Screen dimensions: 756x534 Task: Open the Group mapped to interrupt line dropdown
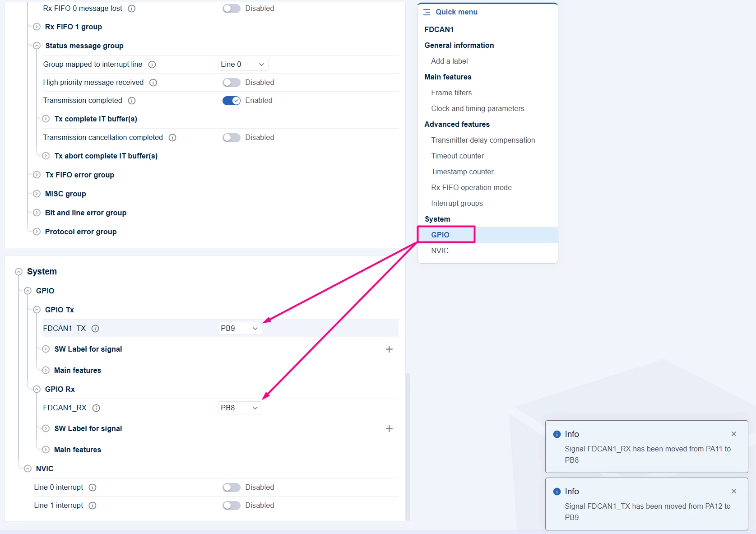tap(243, 65)
